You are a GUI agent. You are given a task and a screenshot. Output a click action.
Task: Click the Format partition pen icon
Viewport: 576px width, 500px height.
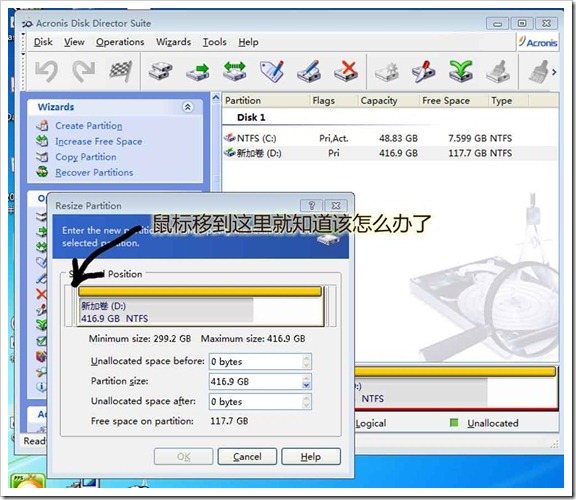[x=309, y=71]
